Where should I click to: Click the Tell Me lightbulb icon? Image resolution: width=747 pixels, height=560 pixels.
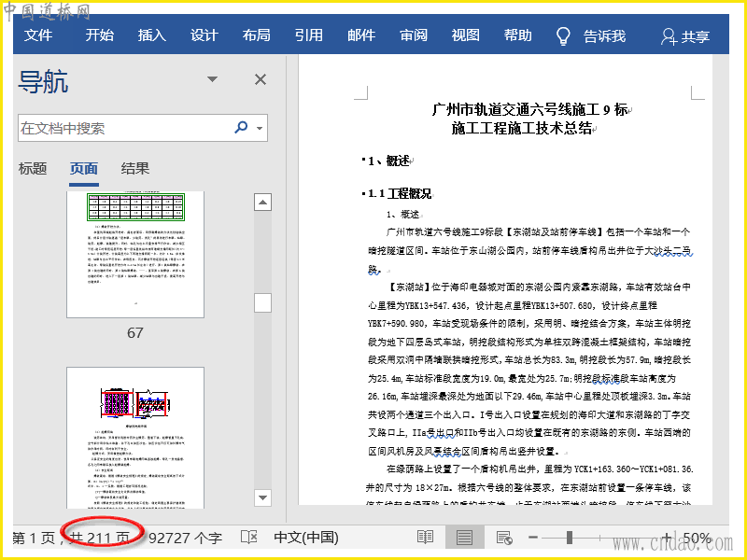[x=563, y=35]
